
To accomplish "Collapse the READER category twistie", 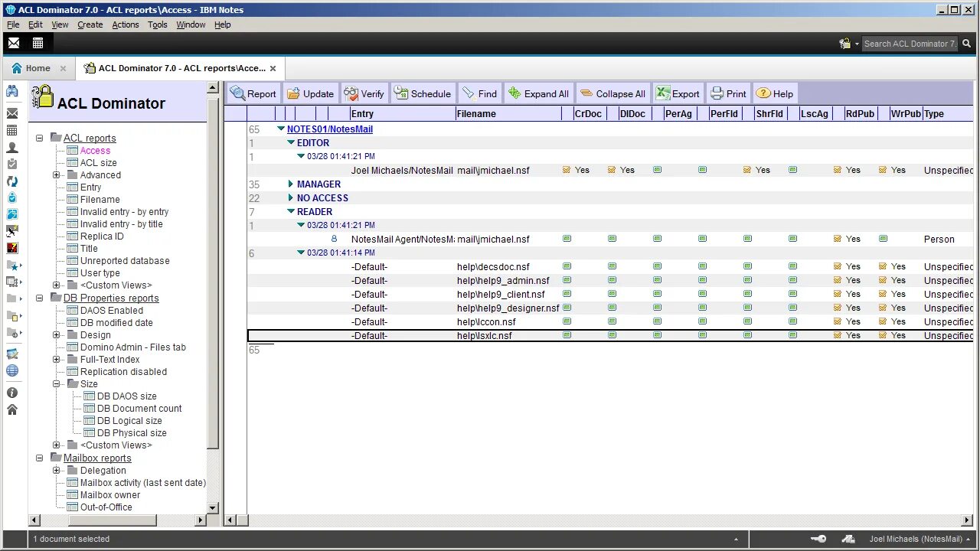I will tap(291, 211).
